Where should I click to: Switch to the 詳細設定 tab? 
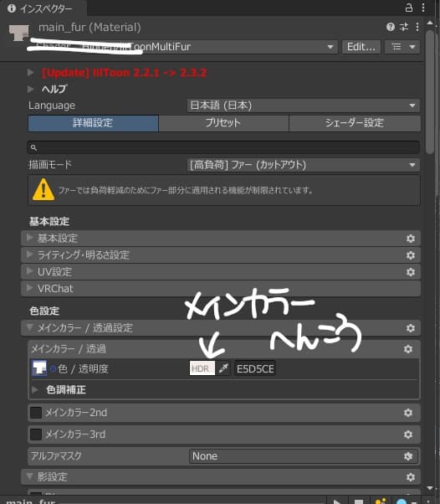93,123
